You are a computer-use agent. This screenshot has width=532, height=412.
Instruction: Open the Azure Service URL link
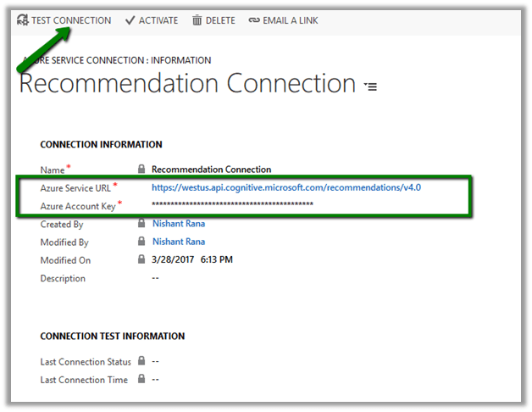click(x=285, y=187)
